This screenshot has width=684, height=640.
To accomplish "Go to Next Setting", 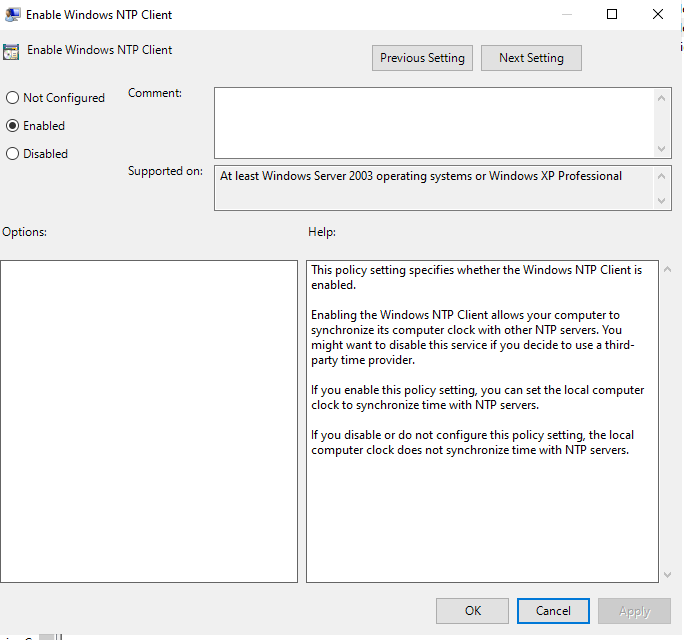I will (531, 58).
